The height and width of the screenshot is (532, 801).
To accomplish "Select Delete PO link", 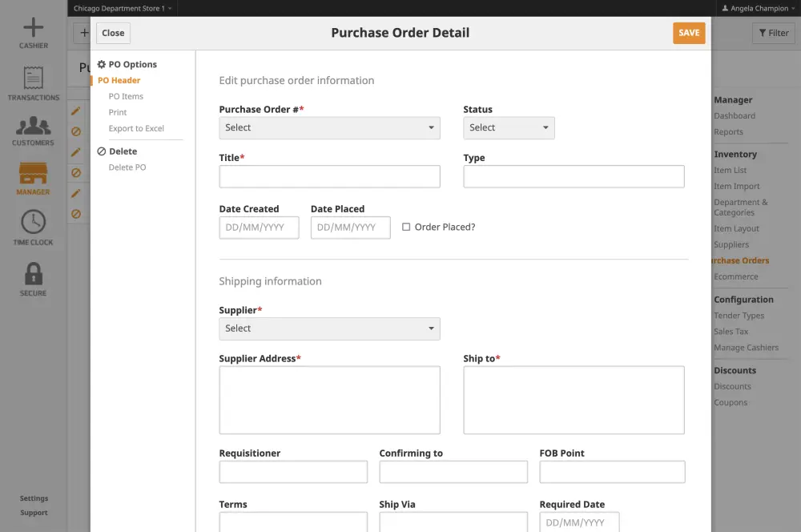I will (x=127, y=167).
